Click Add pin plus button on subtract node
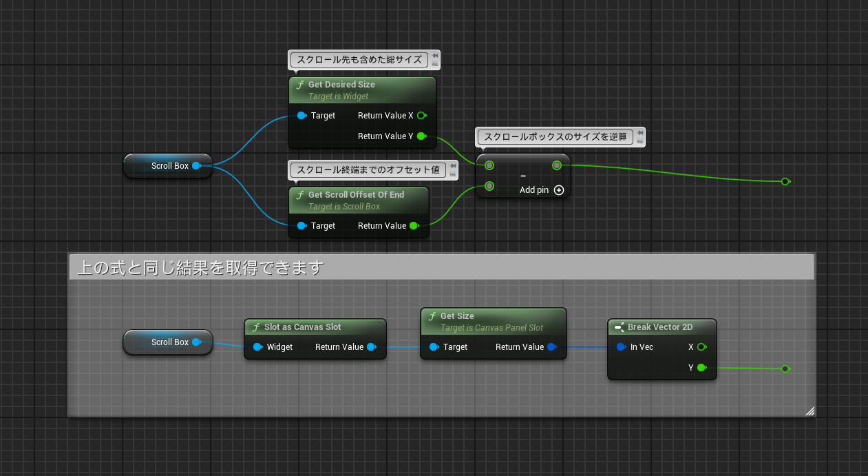 coord(559,190)
